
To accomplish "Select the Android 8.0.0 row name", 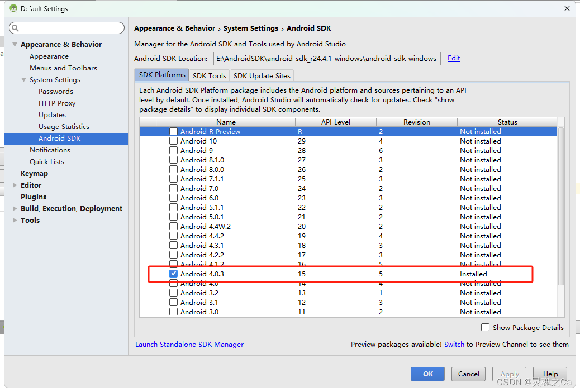I will [x=202, y=169].
